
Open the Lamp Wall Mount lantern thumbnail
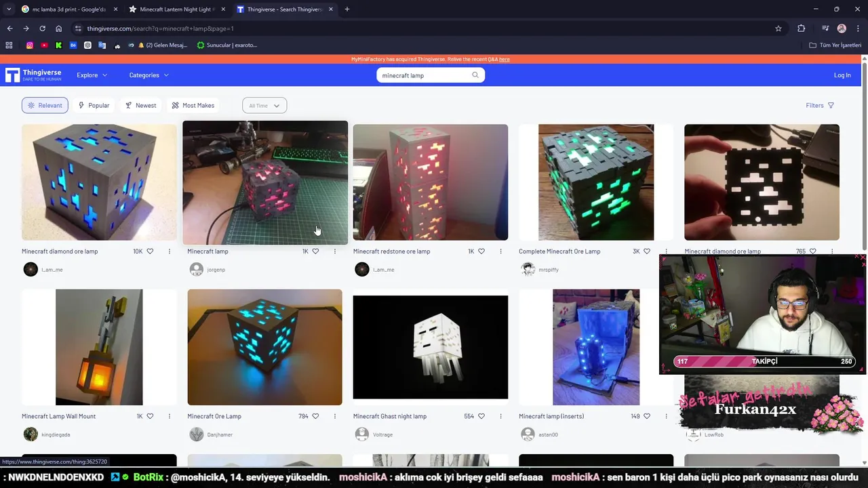click(x=99, y=347)
